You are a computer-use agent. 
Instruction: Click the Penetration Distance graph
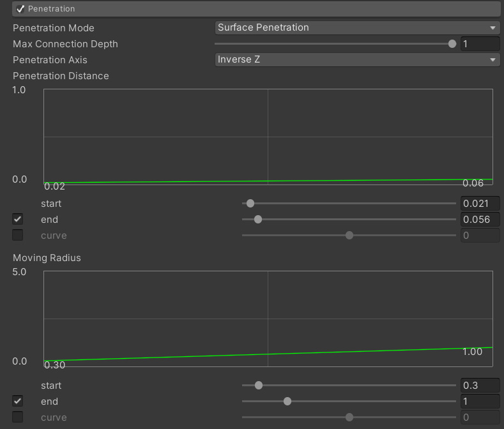click(268, 137)
